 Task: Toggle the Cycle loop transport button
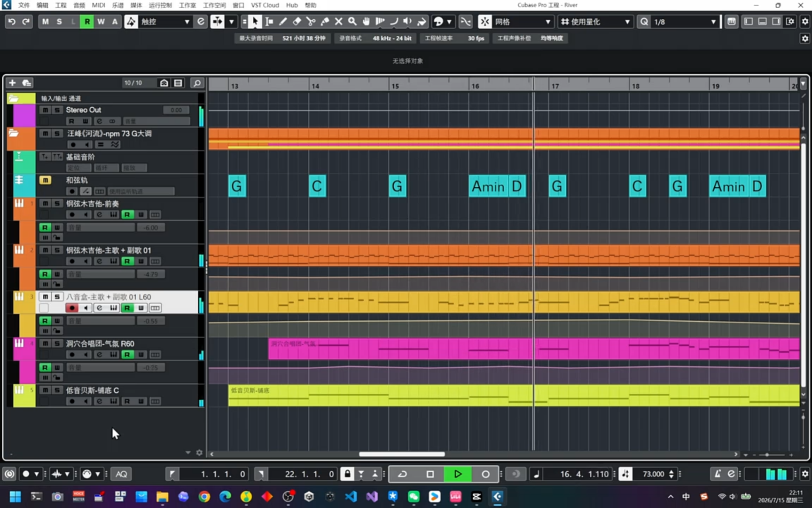tap(402, 474)
